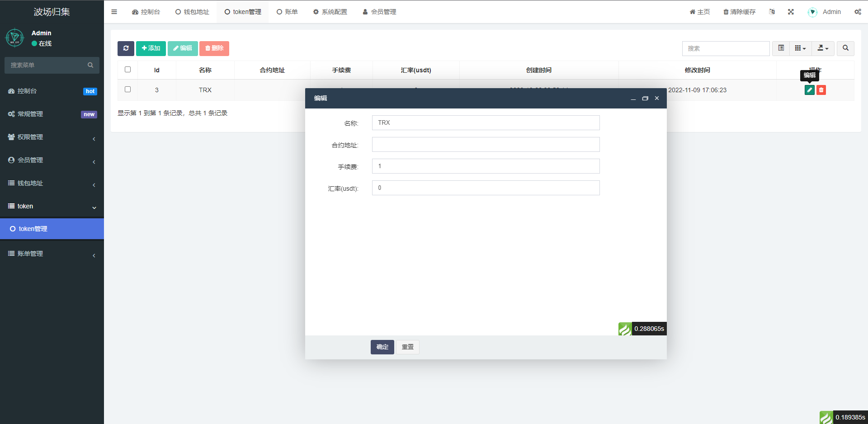Click the red trash delete icon in TRX row
This screenshot has height=424, width=868.
pyautogui.click(x=821, y=90)
